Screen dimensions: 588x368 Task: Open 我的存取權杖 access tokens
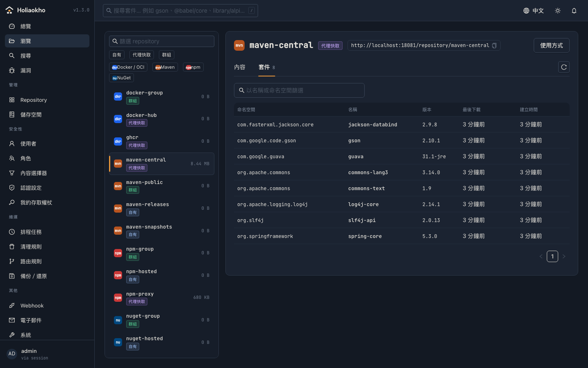[x=47, y=202]
